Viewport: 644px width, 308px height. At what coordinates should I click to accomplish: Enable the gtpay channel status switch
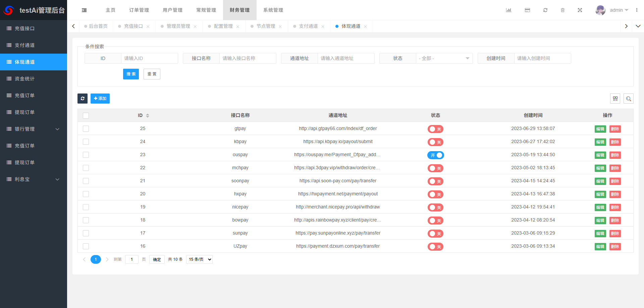coord(435,129)
